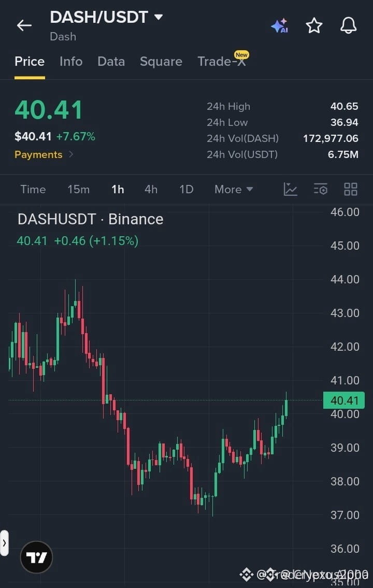Click the 24h High value 40.65
The image size is (373, 588).
point(344,107)
